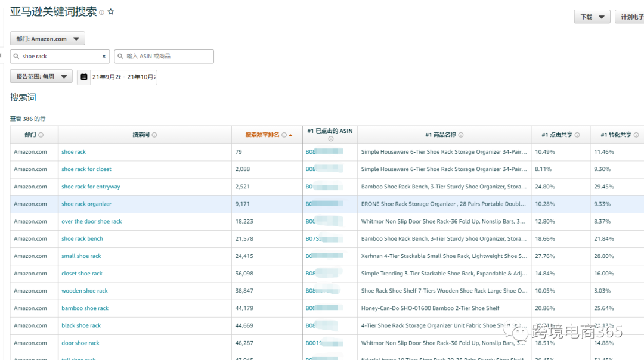
Task: Open the 部门: Amazon.com dropdown
Action: point(48,39)
